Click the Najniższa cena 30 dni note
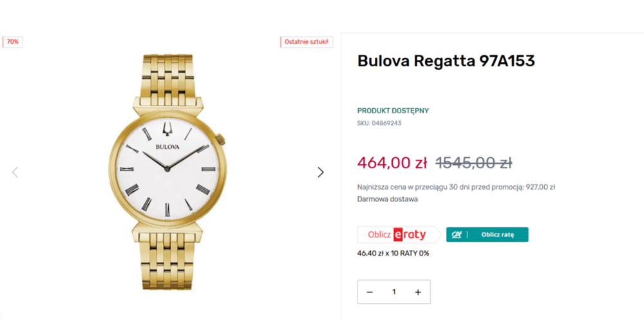Image resolution: width=644 pixels, height=320 pixels. click(x=456, y=187)
